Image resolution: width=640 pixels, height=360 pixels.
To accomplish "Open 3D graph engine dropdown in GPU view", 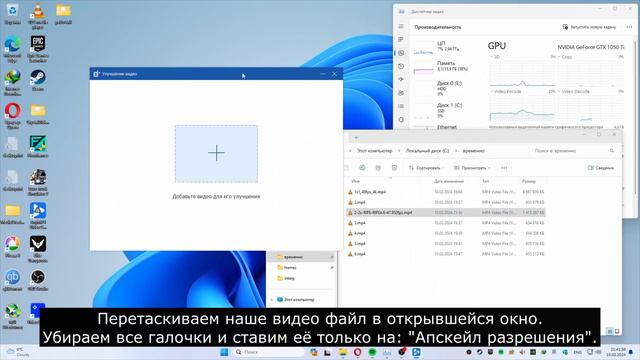I will (494, 57).
